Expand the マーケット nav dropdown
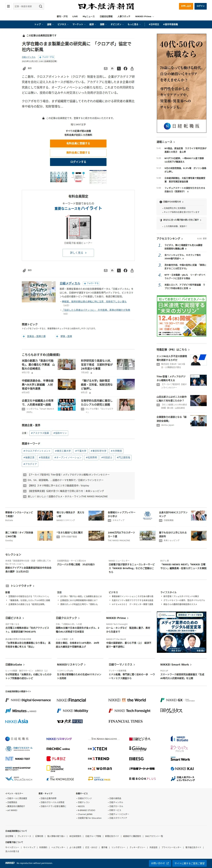The height and width of the screenshot is (868, 212). pos(79,24)
